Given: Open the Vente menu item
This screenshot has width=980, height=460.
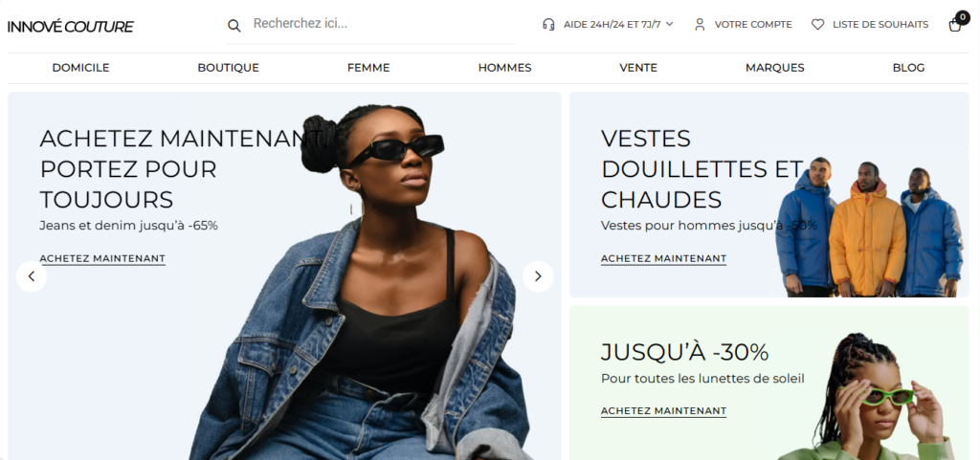Looking at the screenshot, I should click(x=638, y=68).
